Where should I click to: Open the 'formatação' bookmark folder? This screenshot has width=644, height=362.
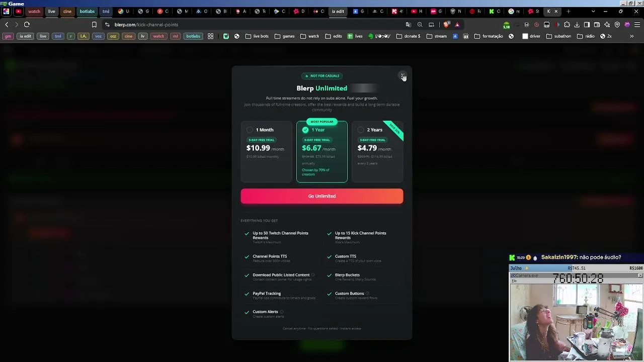(x=489, y=36)
